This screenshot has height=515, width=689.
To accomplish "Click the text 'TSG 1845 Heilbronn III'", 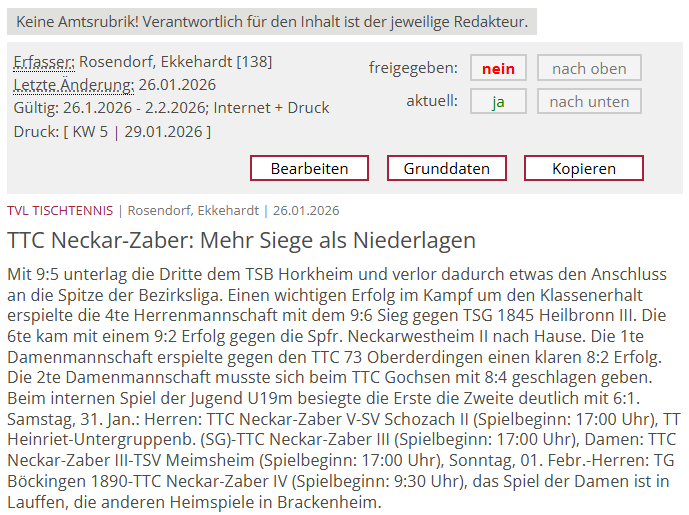I will [x=548, y=316].
